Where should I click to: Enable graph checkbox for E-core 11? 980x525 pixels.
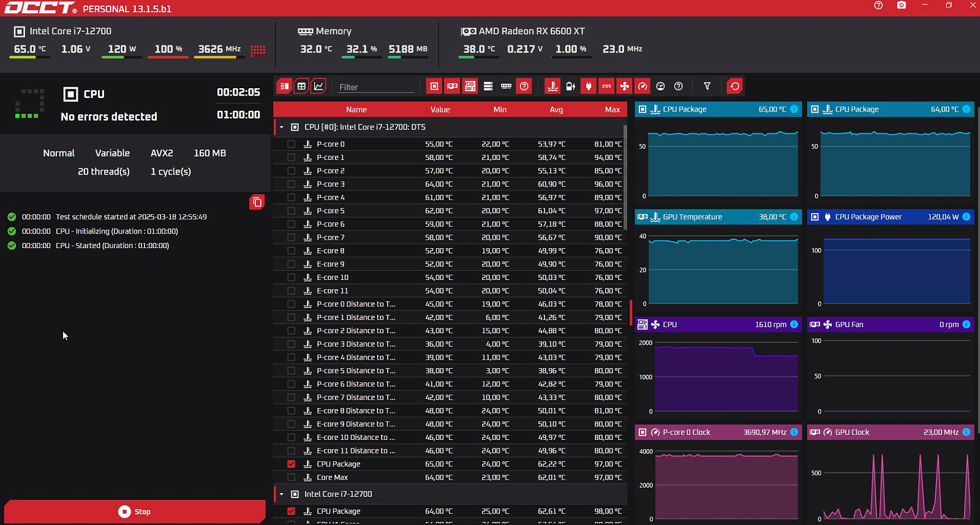click(291, 291)
